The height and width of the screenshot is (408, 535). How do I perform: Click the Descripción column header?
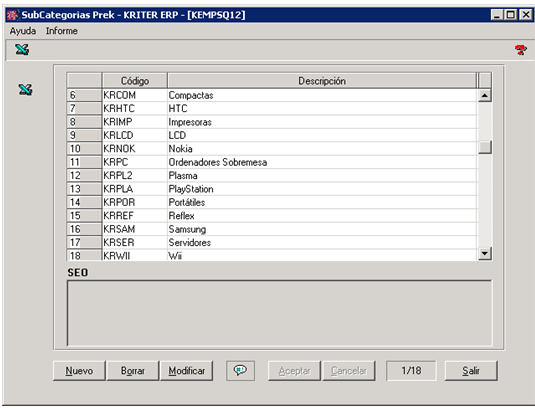pos(322,81)
